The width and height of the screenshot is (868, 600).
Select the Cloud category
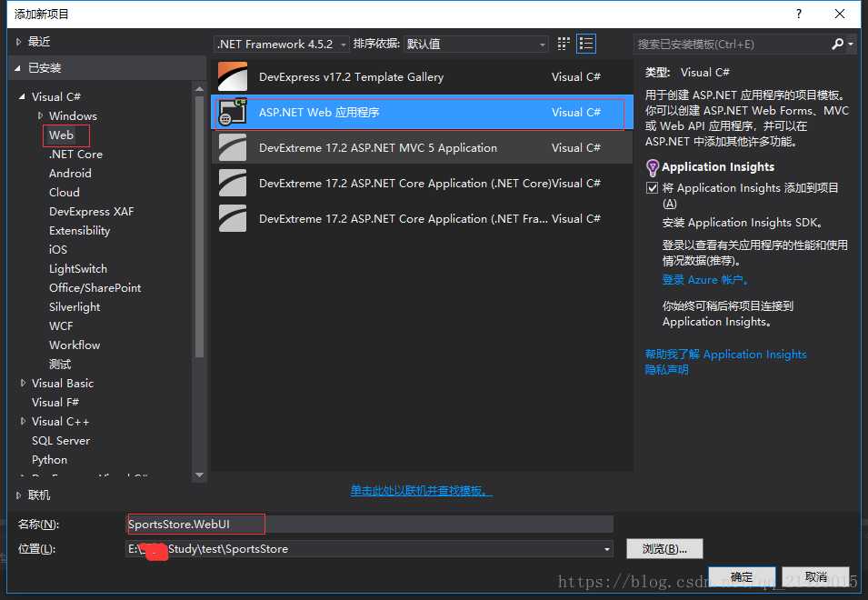pyautogui.click(x=65, y=192)
